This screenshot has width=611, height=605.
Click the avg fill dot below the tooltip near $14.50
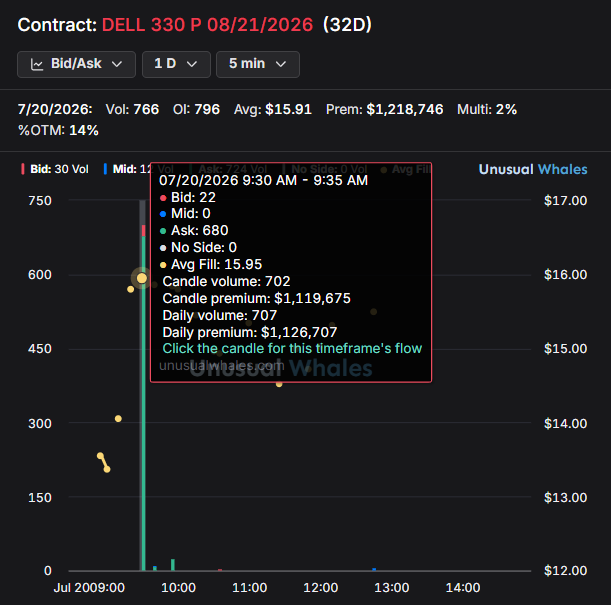click(279, 384)
